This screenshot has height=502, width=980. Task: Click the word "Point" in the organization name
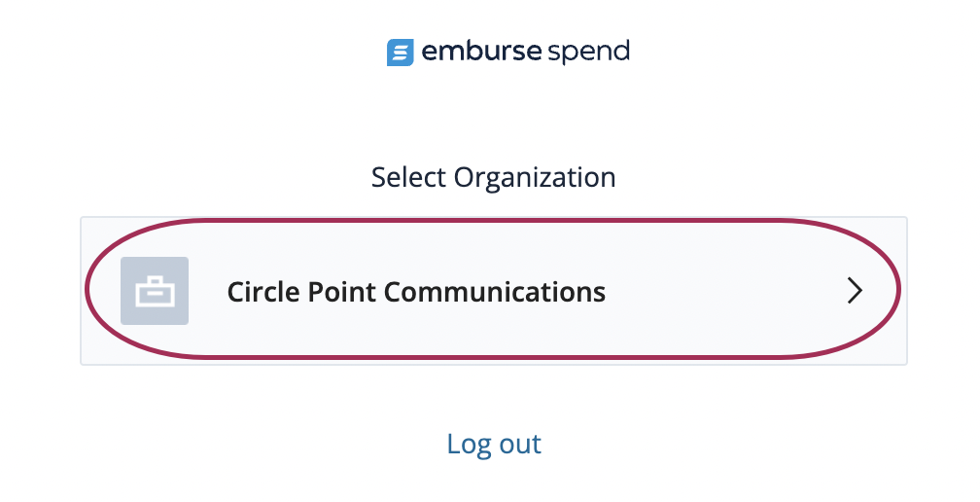click(x=335, y=291)
